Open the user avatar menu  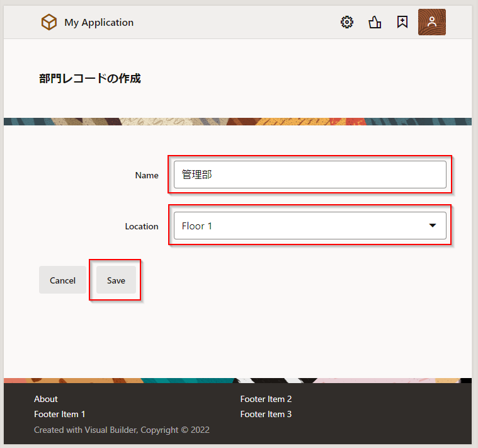tap(431, 22)
